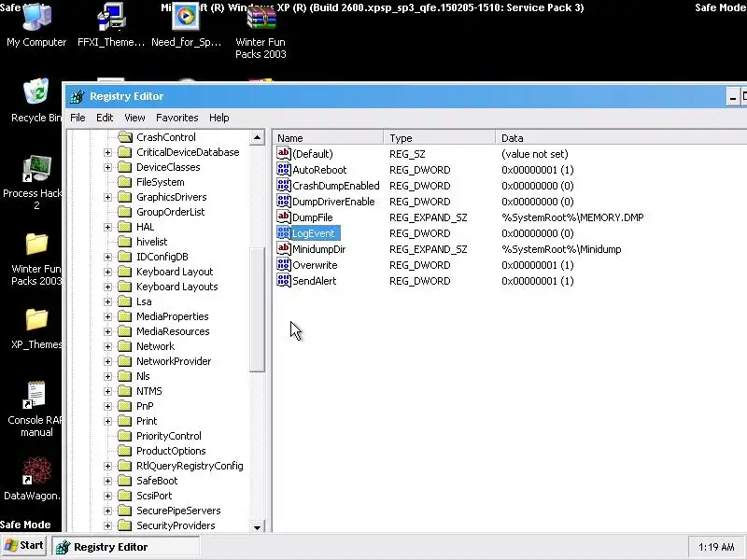The image size is (747, 560).
Task: Select the MinidumpDir string value icon
Action: [x=284, y=248]
